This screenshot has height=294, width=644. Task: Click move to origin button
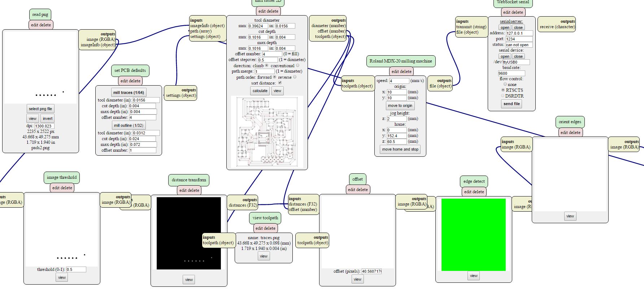[x=400, y=105]
